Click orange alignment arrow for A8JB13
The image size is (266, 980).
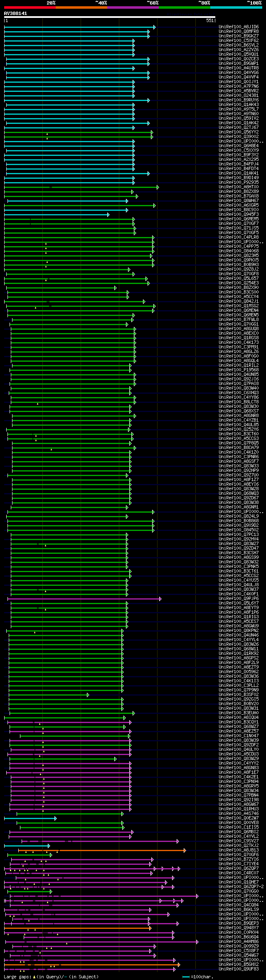102,850
